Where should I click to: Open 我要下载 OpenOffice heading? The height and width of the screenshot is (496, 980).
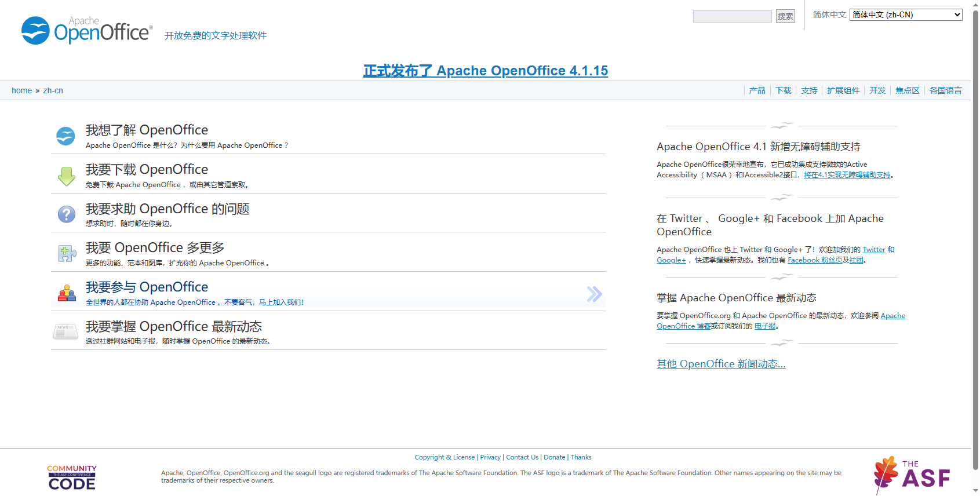click(147, 169)
